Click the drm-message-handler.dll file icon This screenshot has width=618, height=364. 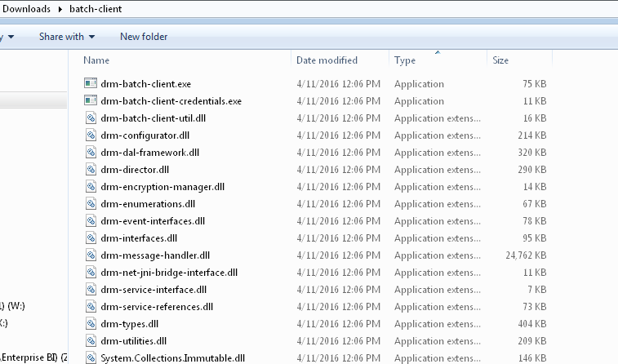(91, 255)
